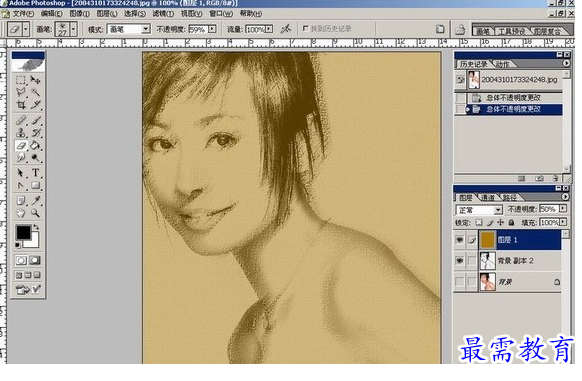The width and height of the screenshot is (582, 381).
Task: Enable airbrush option in options bar
Action: tap(286, 29)
